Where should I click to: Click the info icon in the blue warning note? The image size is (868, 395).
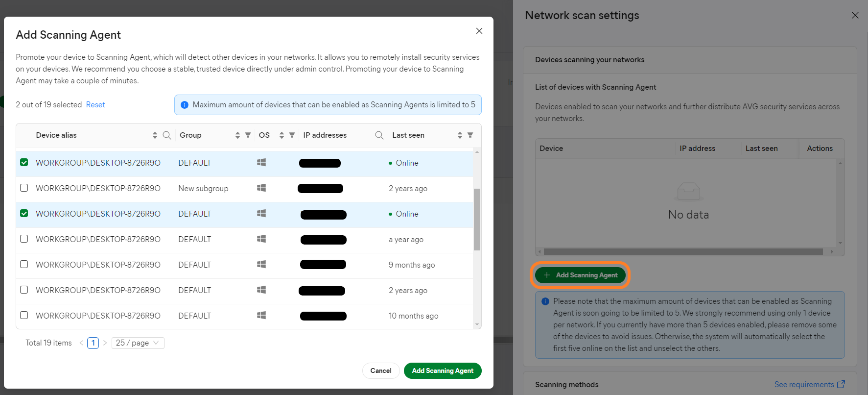pyautogui.click(x=545, y=301)
